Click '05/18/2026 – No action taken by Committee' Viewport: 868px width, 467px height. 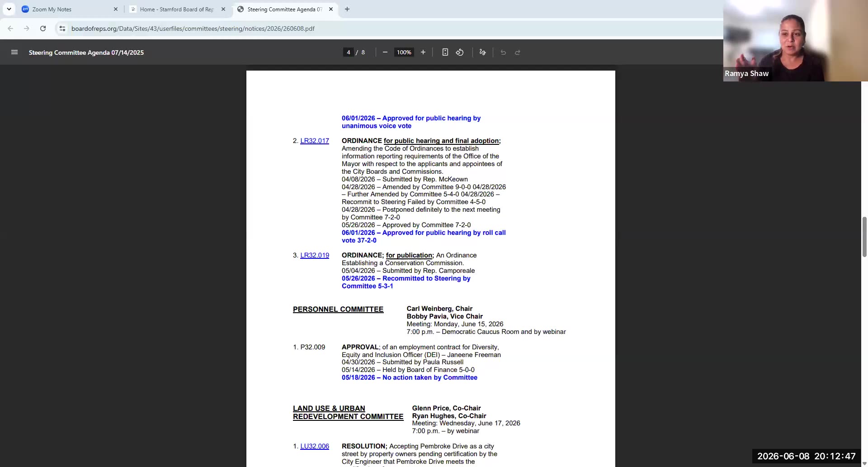pyautogui.click(x=410, y=377)
